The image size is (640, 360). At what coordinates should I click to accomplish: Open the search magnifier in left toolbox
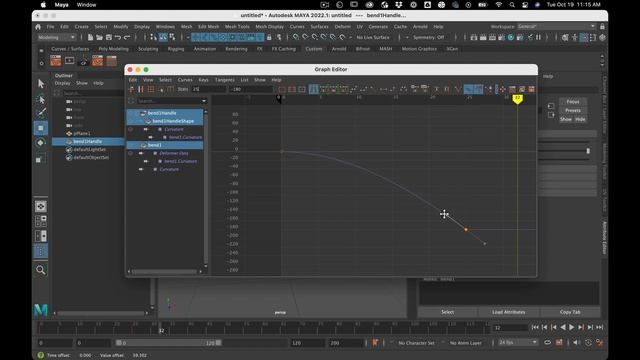pyautogui.click(x=41, y=270)
